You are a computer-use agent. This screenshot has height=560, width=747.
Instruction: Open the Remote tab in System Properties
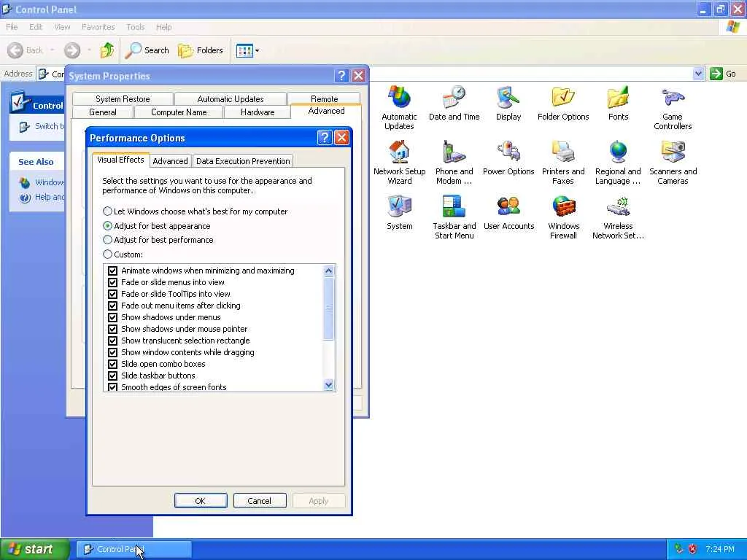(x=324, y=98)
